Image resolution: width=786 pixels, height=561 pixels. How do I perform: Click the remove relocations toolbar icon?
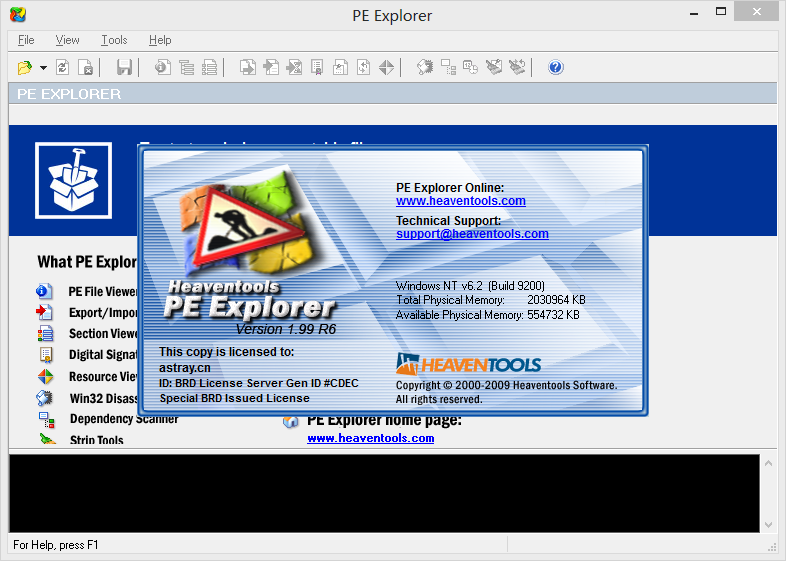click(494, 67)
